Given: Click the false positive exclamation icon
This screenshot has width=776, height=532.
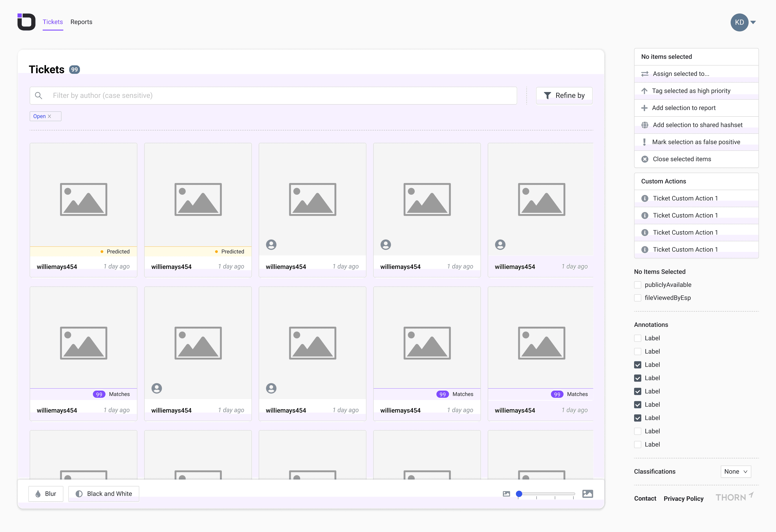Looking at the screenshot, I should (x=644, y=142).
